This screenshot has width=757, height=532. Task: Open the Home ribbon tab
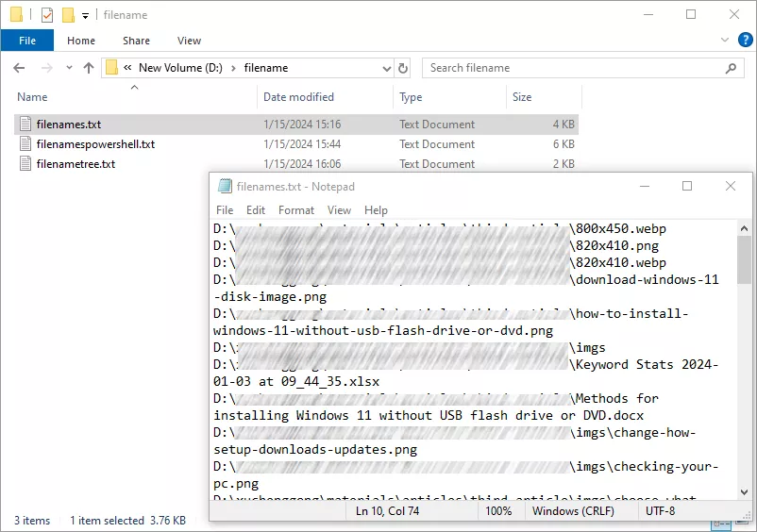pos(81,41)
